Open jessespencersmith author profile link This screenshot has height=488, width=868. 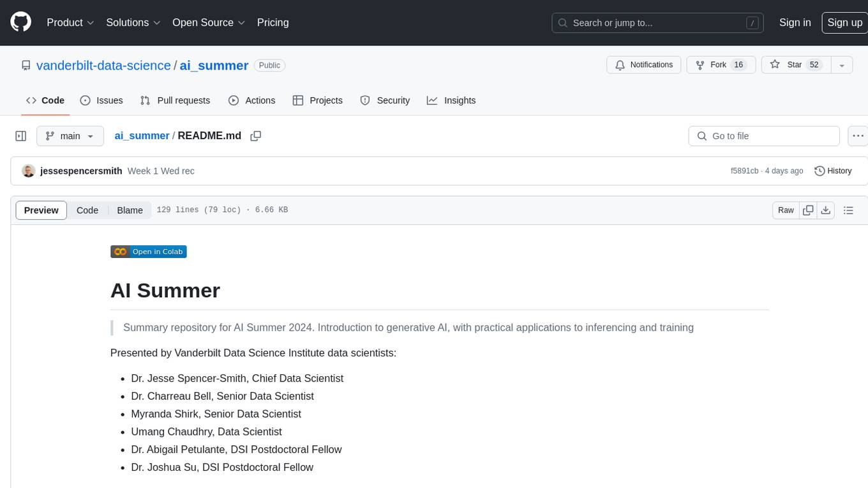[x=81, y=171]
